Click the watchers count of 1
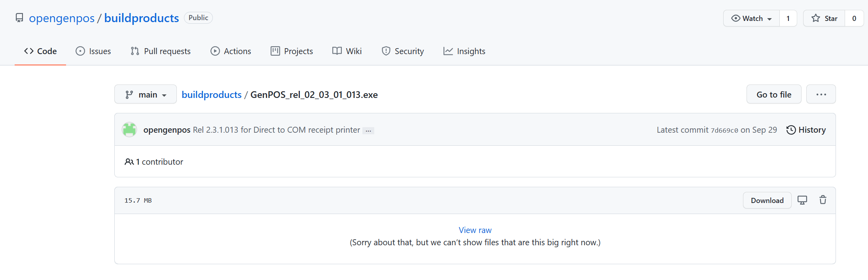 click(x=788, y=19)
